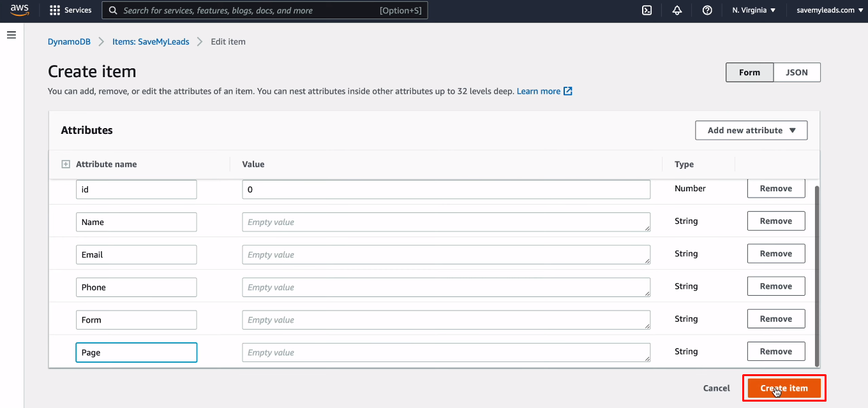Viewport: 868px width, 408px height.
Task: Select the Form view toggle
Action: [x=749, y=73]
